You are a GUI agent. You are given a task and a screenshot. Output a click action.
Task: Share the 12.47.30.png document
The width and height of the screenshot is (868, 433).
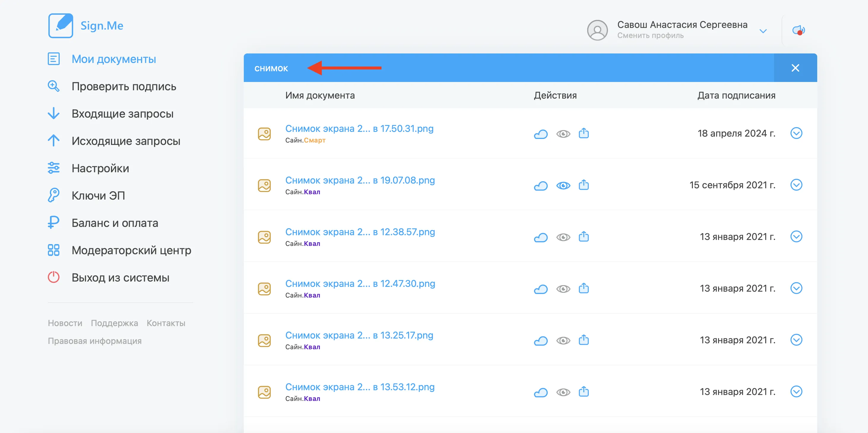tap(584, 288)
